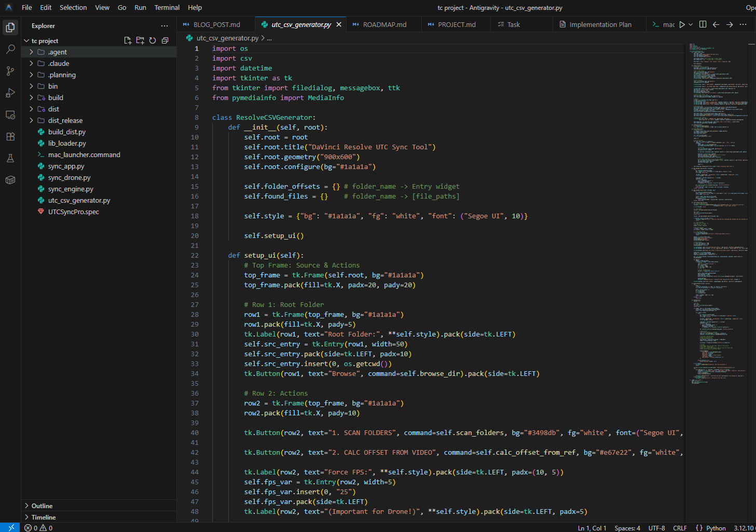Open the Search view in activity bar
This screenshot has height=532, width=756.
tap(10, 49)
